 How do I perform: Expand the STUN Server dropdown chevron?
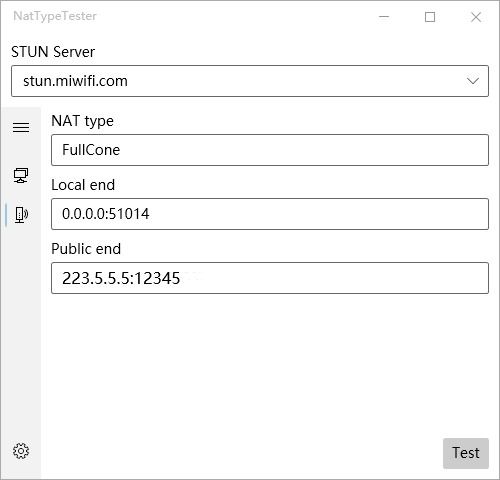(473, 81)
